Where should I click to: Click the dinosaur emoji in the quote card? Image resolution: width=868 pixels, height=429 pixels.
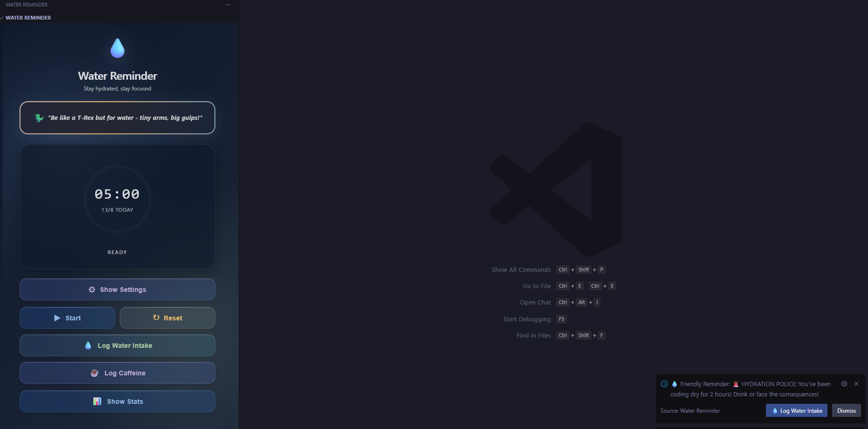click(x=39, y=118)
